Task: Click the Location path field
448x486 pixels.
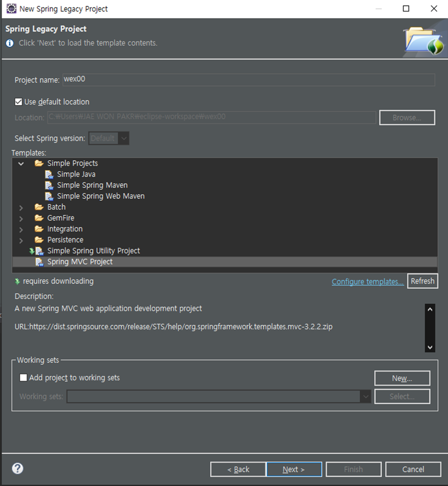Action: click(x=212, y=118)
